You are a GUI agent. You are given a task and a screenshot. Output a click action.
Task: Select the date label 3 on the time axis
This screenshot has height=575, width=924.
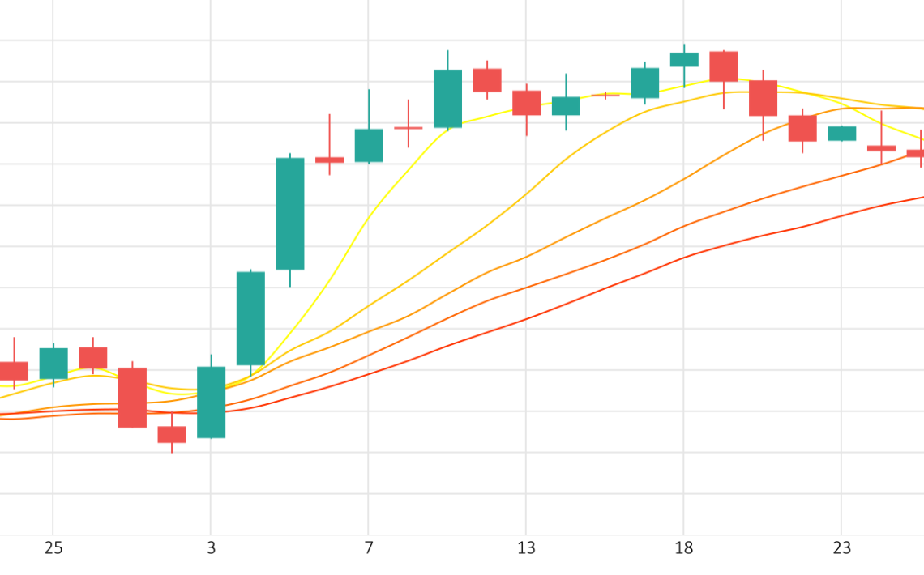211,548
